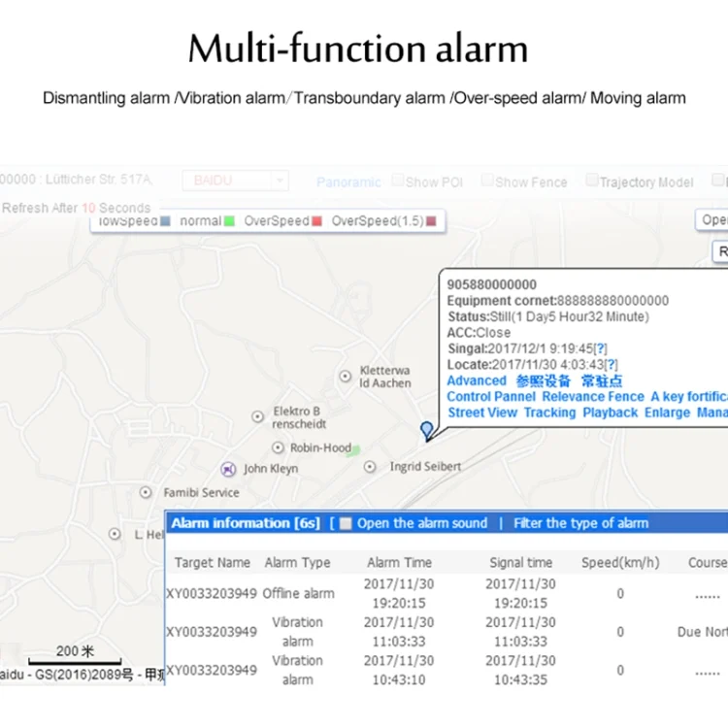Viewport: 728px width, 728px height.
Task: Click the Robin-Hood POI marker icon
Action: 279,447
